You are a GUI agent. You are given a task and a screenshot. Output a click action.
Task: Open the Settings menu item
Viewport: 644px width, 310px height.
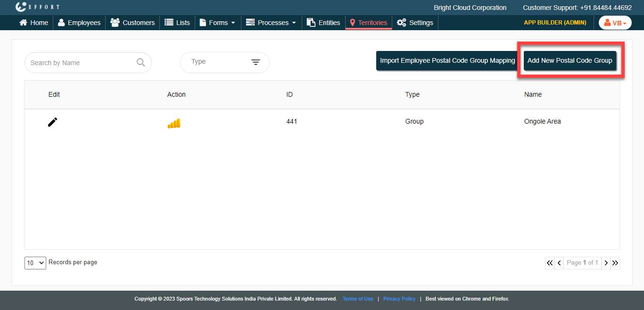coord(415,23)
